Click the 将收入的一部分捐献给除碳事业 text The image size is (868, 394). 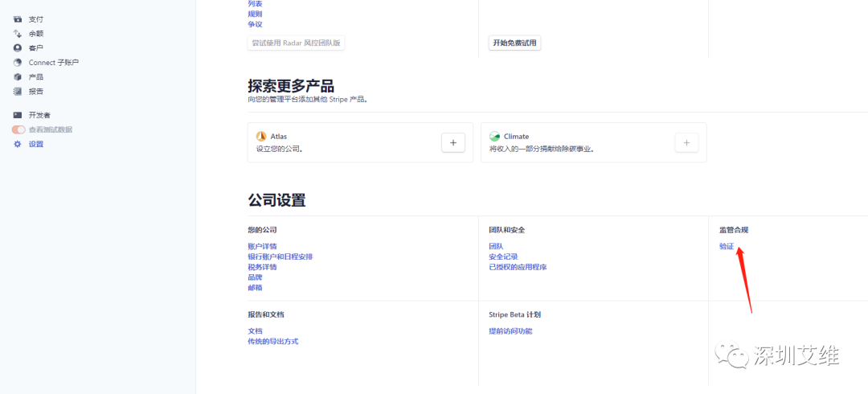click(x=542, y=149)
